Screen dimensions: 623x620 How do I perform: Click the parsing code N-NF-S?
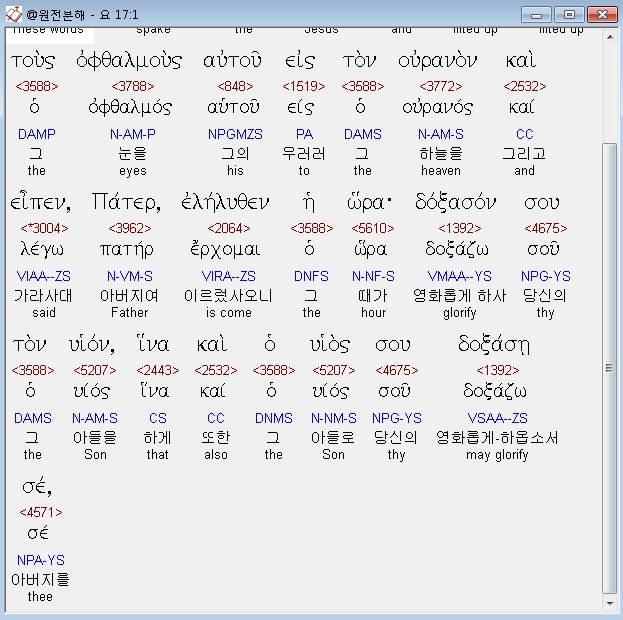[373, 276]
